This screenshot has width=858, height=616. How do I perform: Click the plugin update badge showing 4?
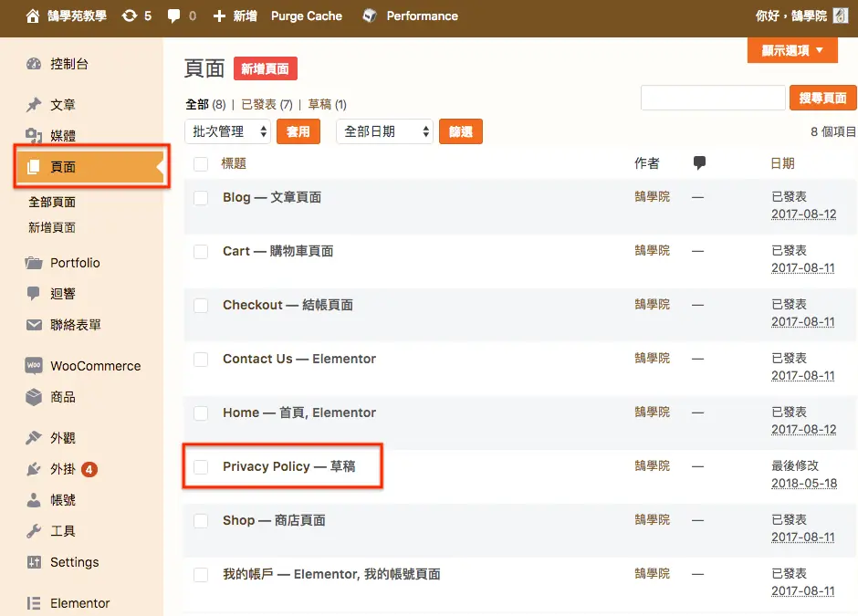tap(89, 469)
